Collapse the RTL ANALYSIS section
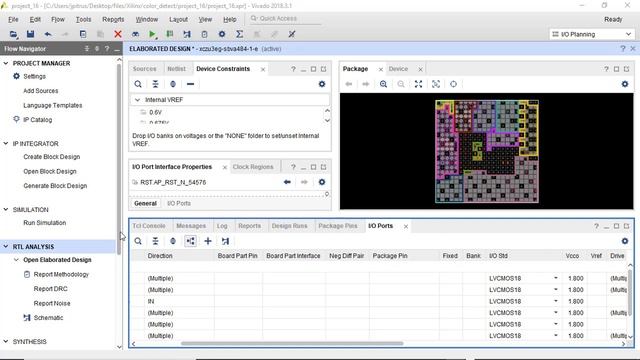Screen dimensions: 640x360 [6, 247]
